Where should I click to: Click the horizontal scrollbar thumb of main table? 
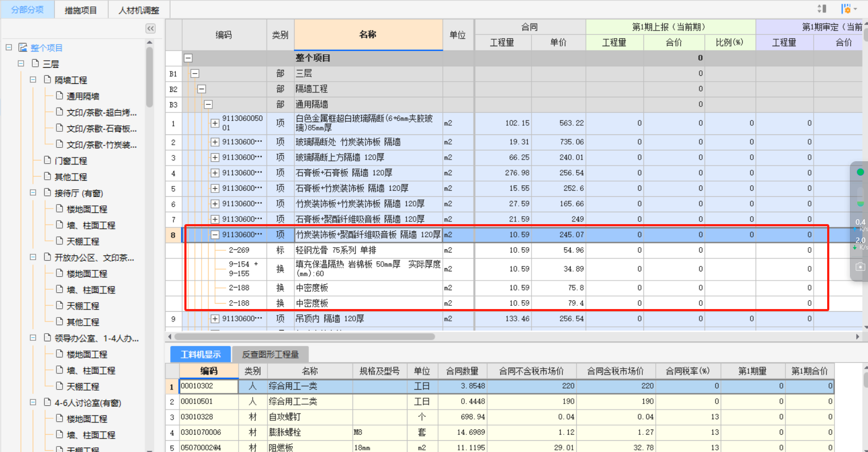tap(304, 336)
